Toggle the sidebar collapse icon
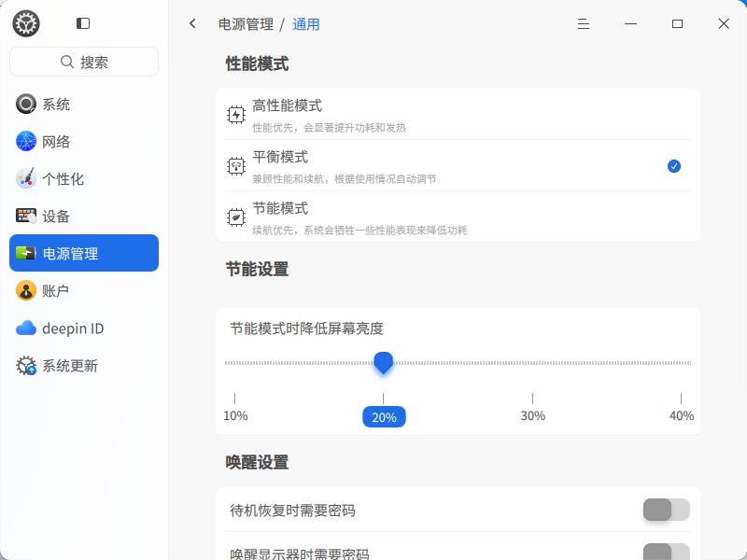 83,23
